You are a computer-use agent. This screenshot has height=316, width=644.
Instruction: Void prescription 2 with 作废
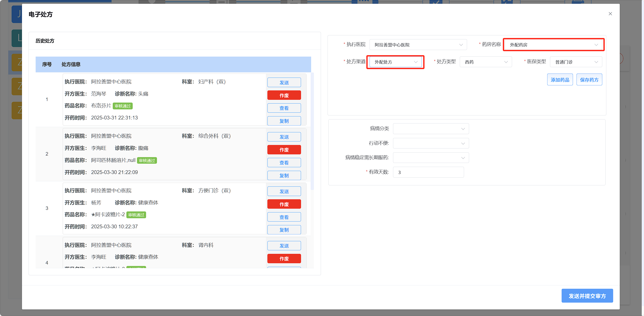[x=284, y=150]
